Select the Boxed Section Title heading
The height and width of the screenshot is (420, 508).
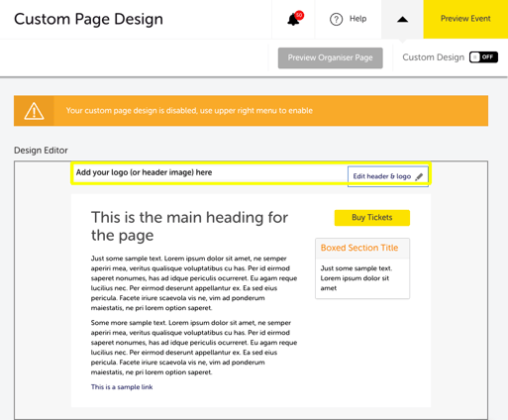pyautogui.click(x=359, y=248)
